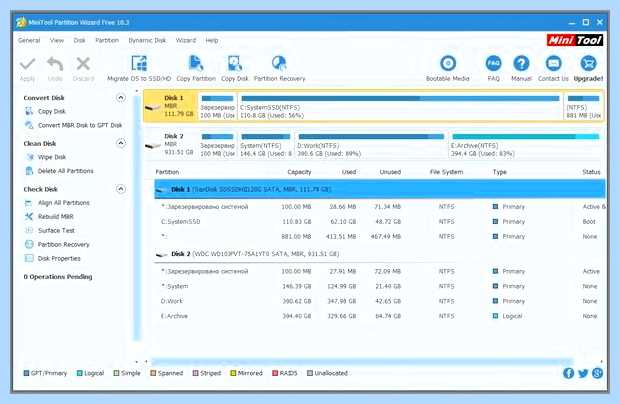Collapse the Clean Disk section

coord(121,143)
